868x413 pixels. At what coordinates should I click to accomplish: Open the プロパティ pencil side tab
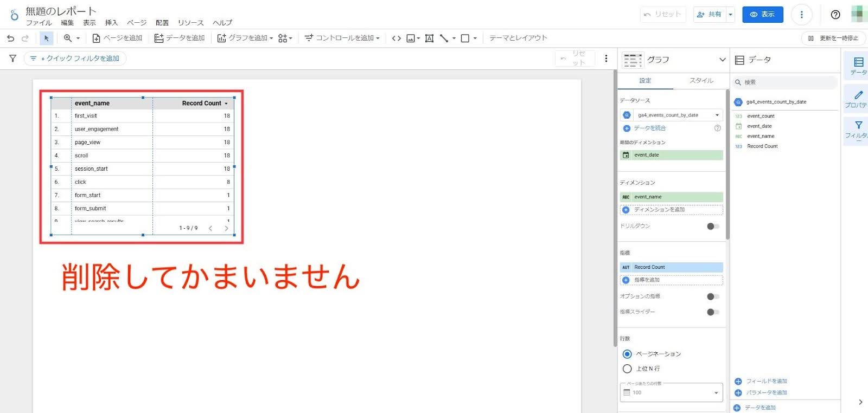pyautogui.click(x=858, y=99)
